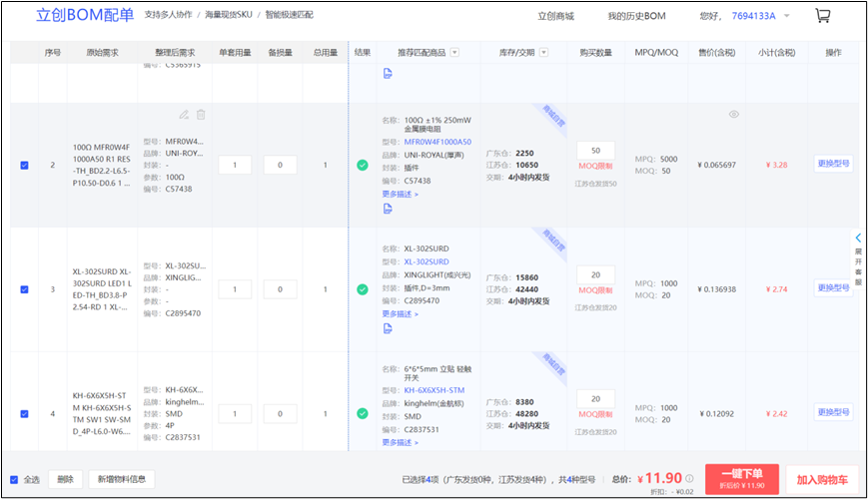This screenshot has height=499, width=868.
Task: Click the red 一键下单 order button
Action: tap(742, 479)
